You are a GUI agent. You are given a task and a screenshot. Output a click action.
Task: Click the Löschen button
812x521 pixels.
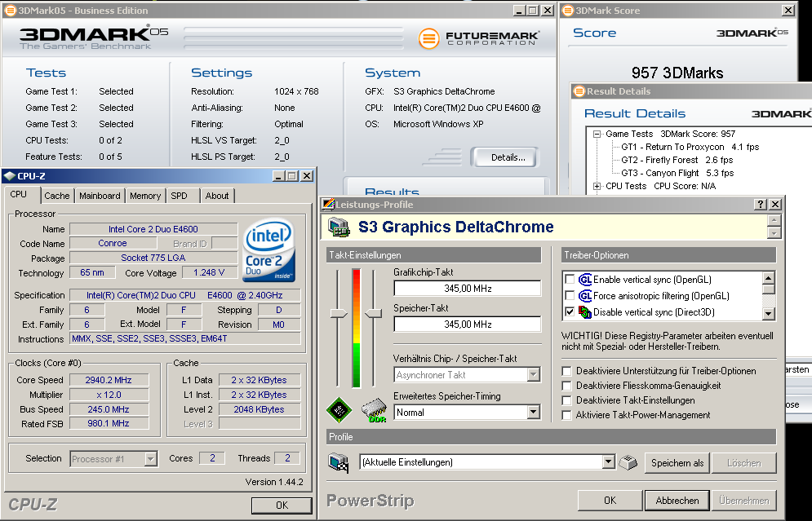point(744,463)
